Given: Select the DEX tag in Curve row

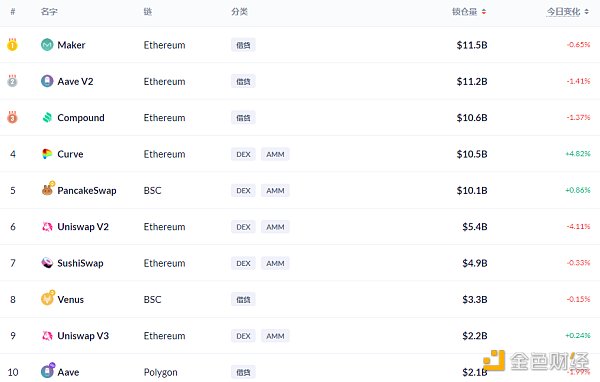Looking at the screenshot, I should click(243, 154).
